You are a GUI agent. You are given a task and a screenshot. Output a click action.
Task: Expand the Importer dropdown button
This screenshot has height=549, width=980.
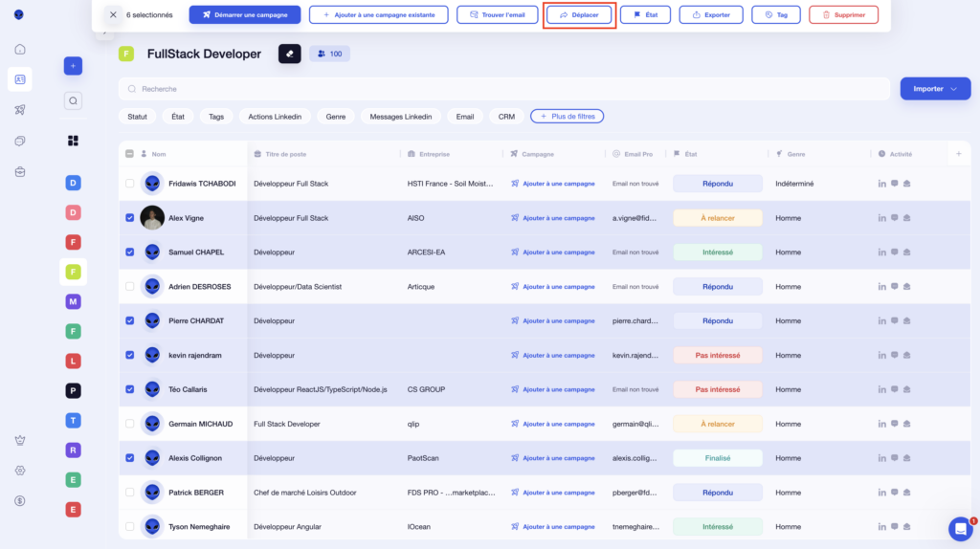point(935,89)
